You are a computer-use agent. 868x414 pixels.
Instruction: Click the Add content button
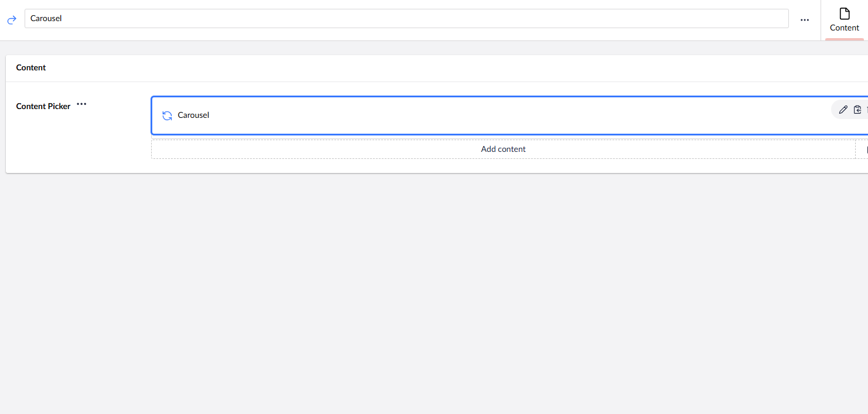[503, 149]
